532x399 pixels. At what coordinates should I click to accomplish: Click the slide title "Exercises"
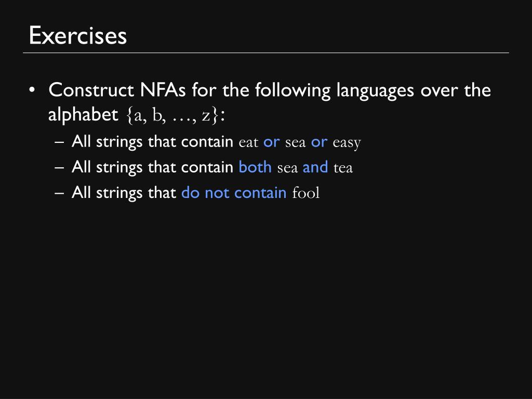pos(78,35)
